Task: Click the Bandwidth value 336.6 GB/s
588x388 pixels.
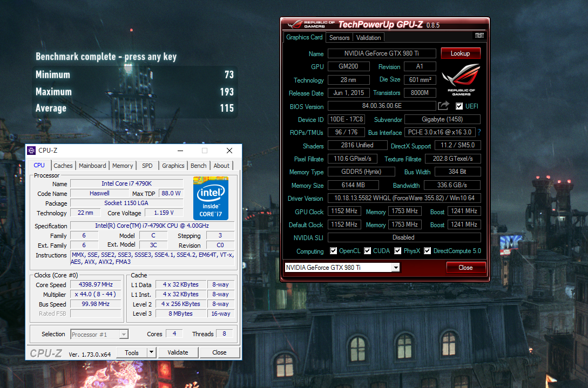Action: pyautogui.click(x=452, y=185)
